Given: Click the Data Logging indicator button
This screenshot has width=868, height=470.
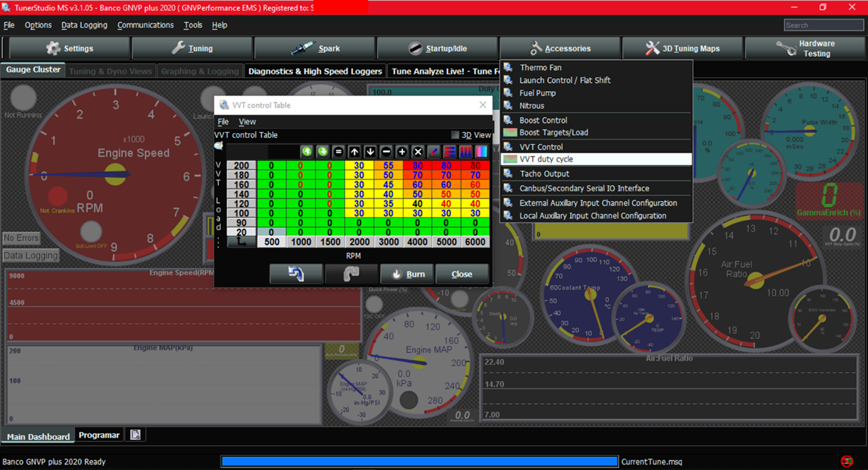Looking at the screenshot, I should point(30,256).
